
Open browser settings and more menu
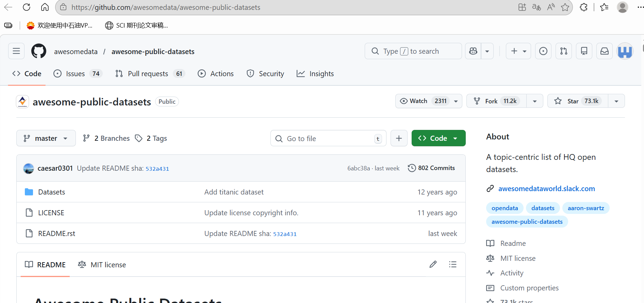[640, 7]
